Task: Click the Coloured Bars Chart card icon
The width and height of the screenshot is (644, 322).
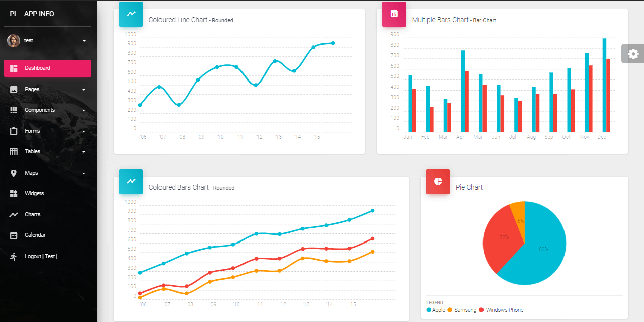Action: coord(131,181)
